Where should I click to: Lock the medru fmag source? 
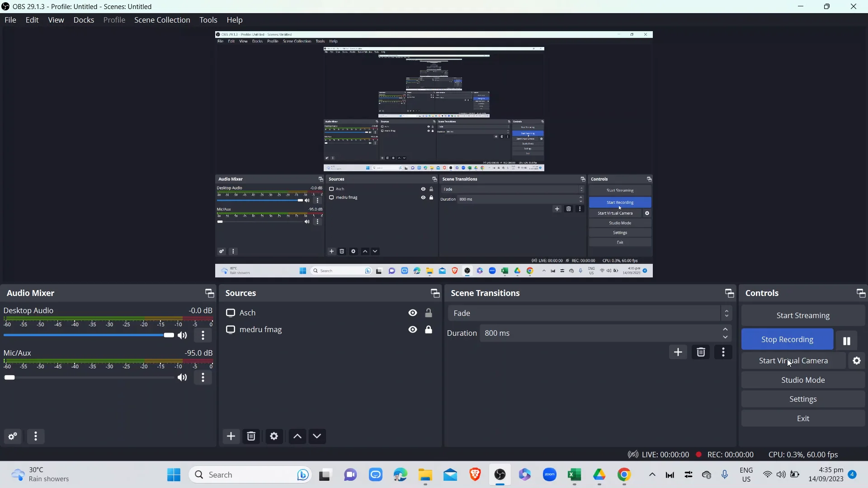point(429,330)
